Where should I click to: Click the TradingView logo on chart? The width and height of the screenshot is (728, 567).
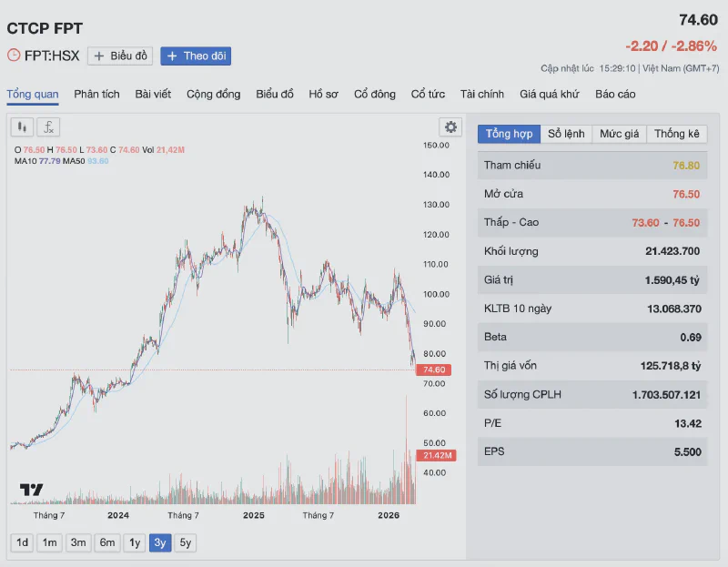[31, 489]
